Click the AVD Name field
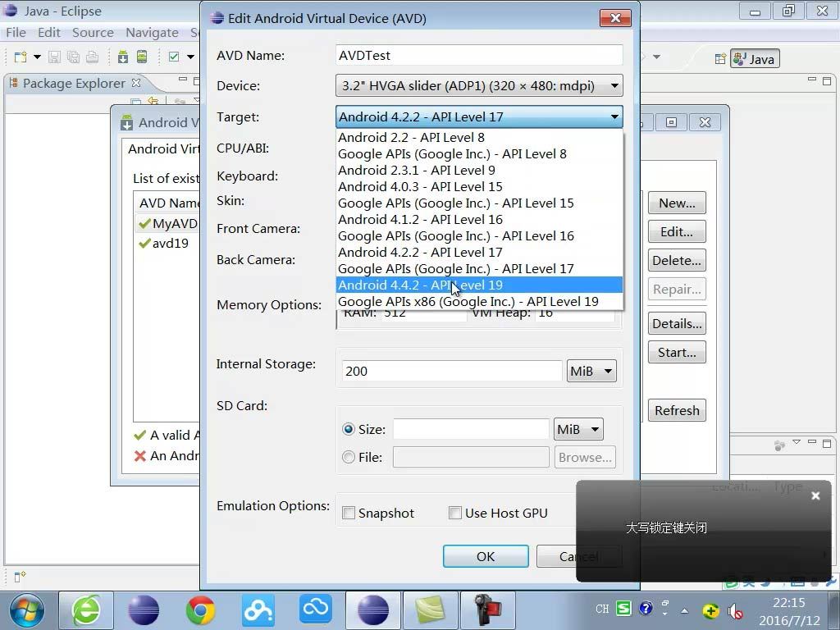840x630 pixels. 479,55
